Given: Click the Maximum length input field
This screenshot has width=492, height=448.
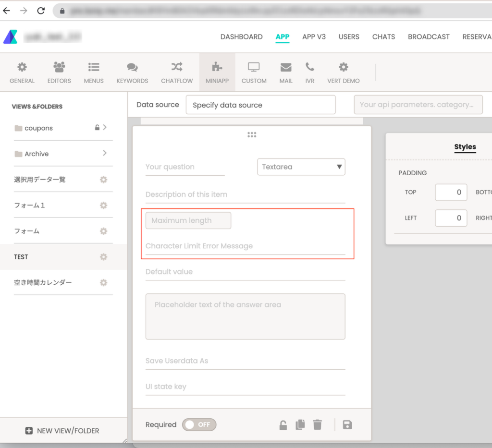Looking at the screenshot, I should [x=188, y=220].
